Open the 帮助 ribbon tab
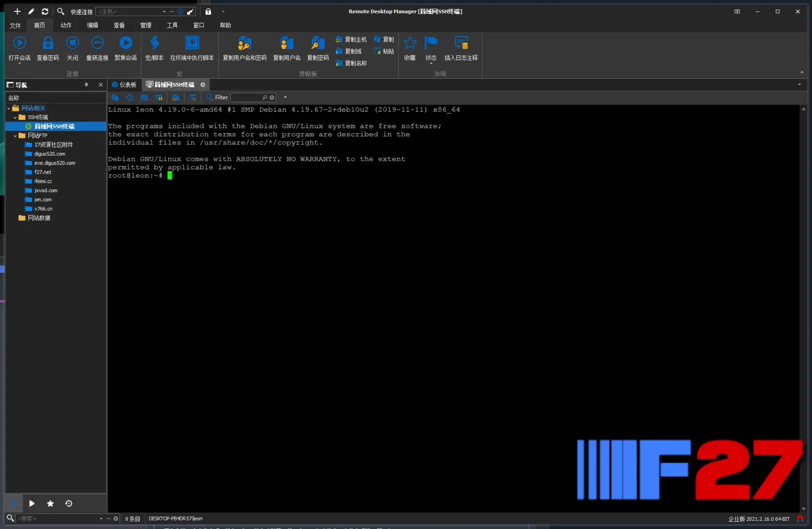Viewport: 812px width, 529px height. coord(225,25)
